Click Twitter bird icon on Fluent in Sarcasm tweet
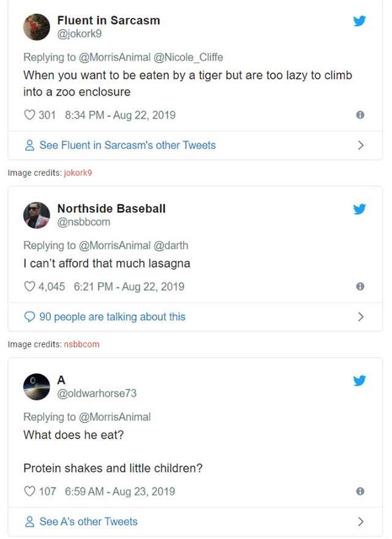Image resolution: width=392 pixels, height=539 pixels. (360, 21)
